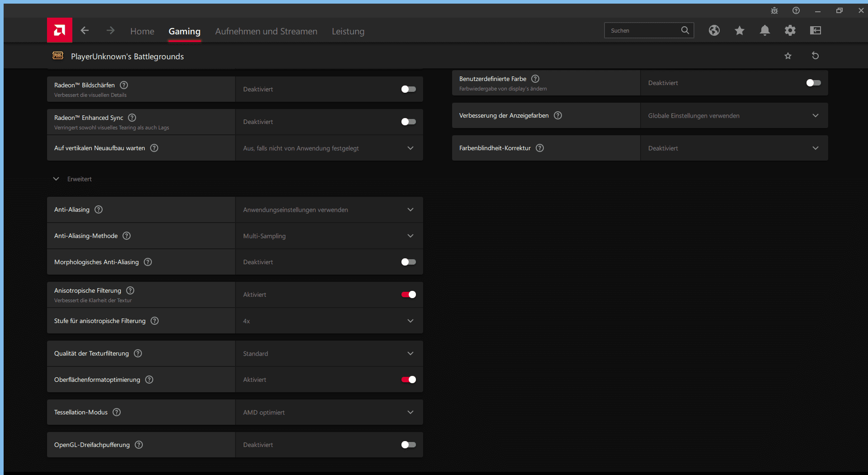Open Anti-Aliasing-Methode Multi-Sampling dropdown
The width and height of the screenshot is (868, 475).
[329, 236]
